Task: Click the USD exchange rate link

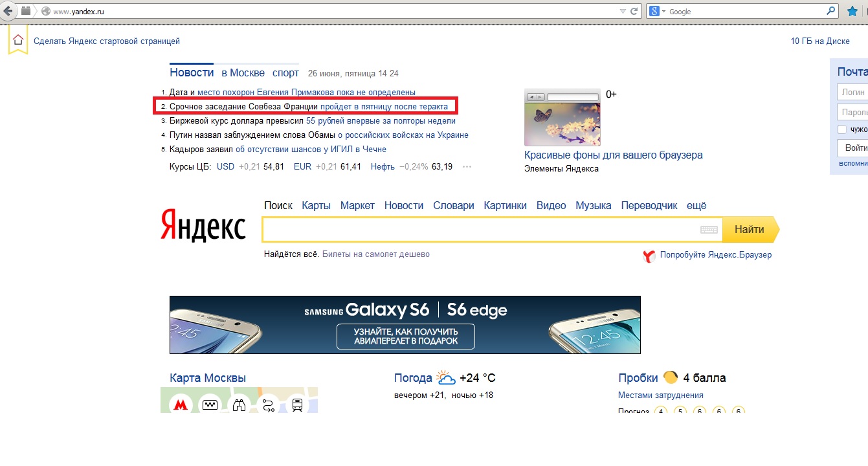Action: pyautogui.click(x=225, y=166)
